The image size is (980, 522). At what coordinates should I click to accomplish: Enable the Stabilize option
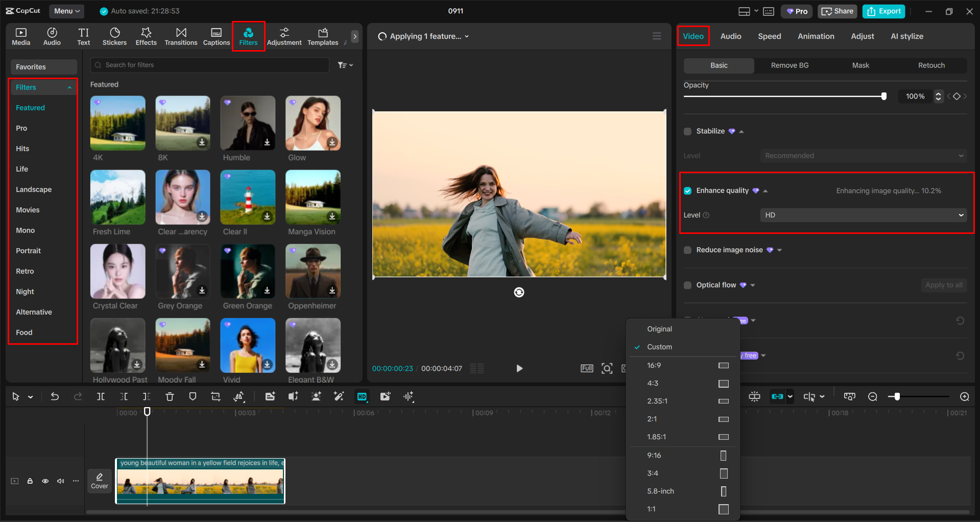(687, 131)
